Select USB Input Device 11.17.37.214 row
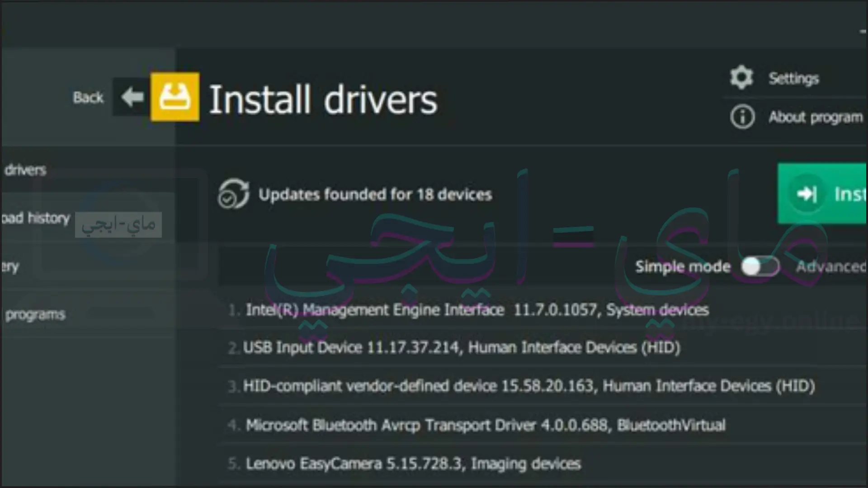Viewport: 868px width, 488px height. [x=542, y=347]
